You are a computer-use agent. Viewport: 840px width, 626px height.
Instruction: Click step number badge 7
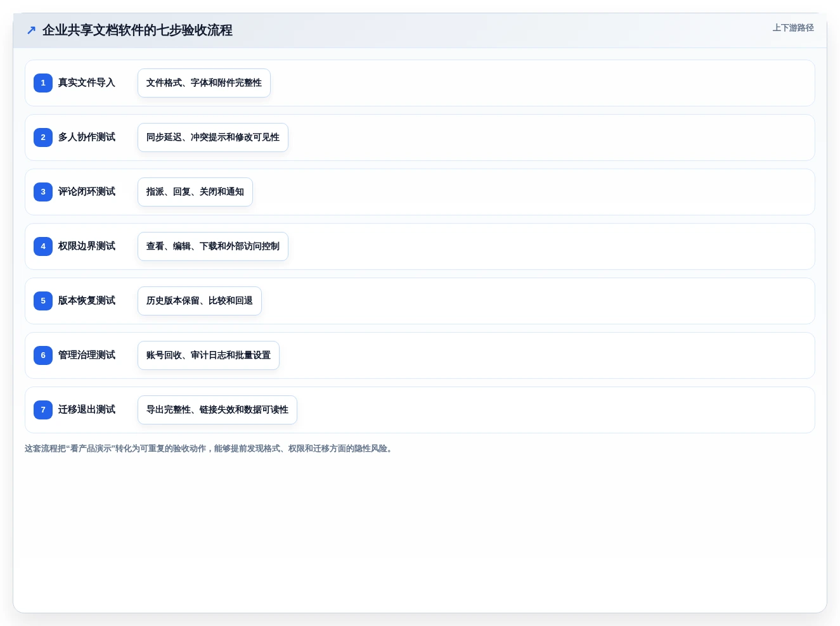click(x=43, y=410)
